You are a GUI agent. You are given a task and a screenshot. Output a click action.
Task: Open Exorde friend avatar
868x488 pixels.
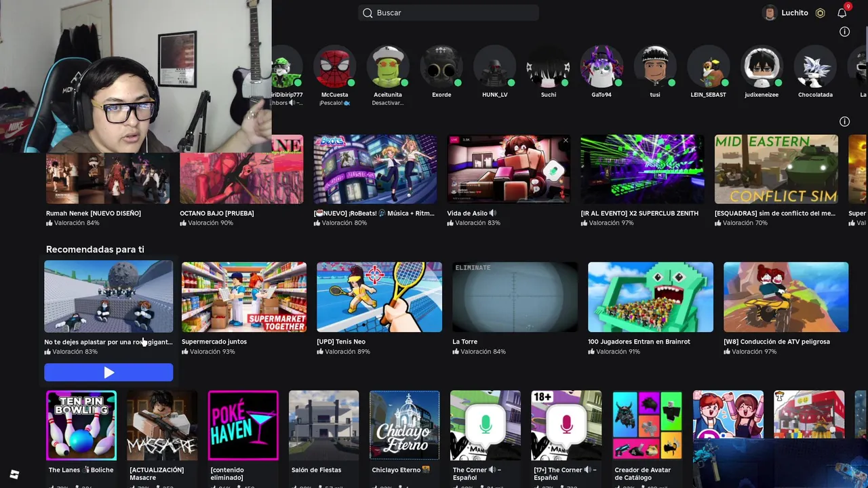441,67
